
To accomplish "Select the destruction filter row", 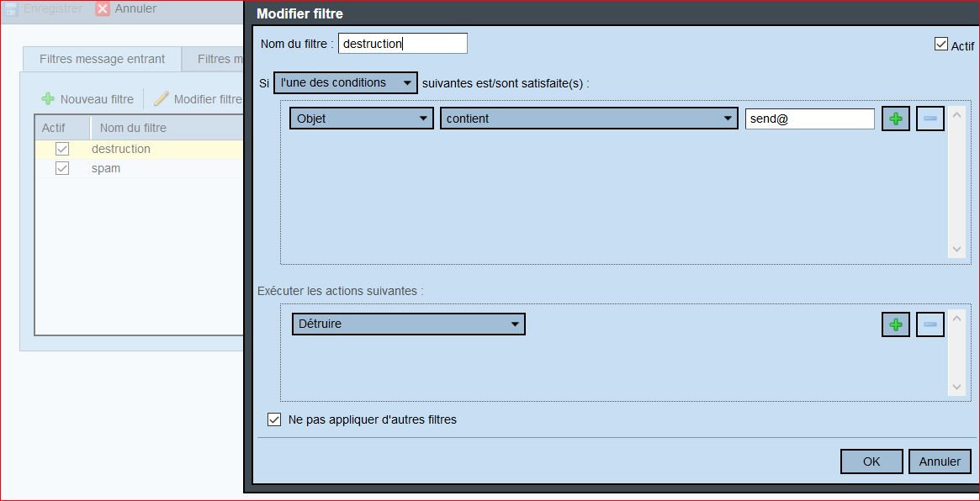I will (139, 149).
